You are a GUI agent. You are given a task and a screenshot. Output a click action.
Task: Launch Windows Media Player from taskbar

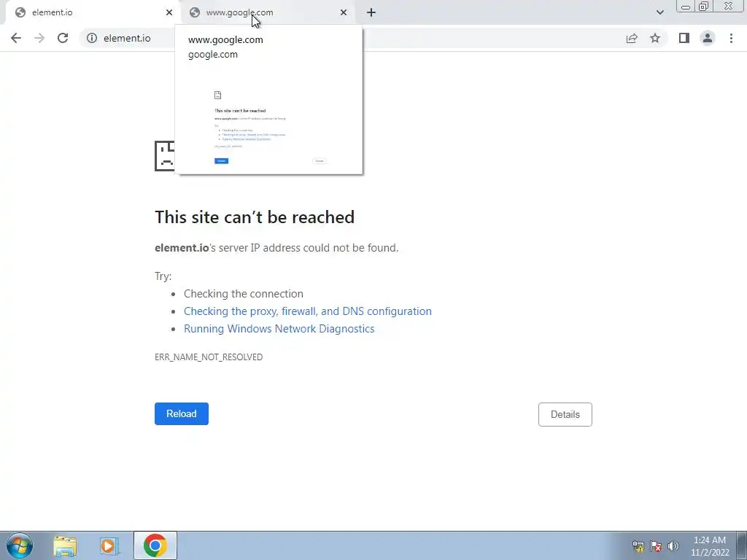(x=109, y=545)
